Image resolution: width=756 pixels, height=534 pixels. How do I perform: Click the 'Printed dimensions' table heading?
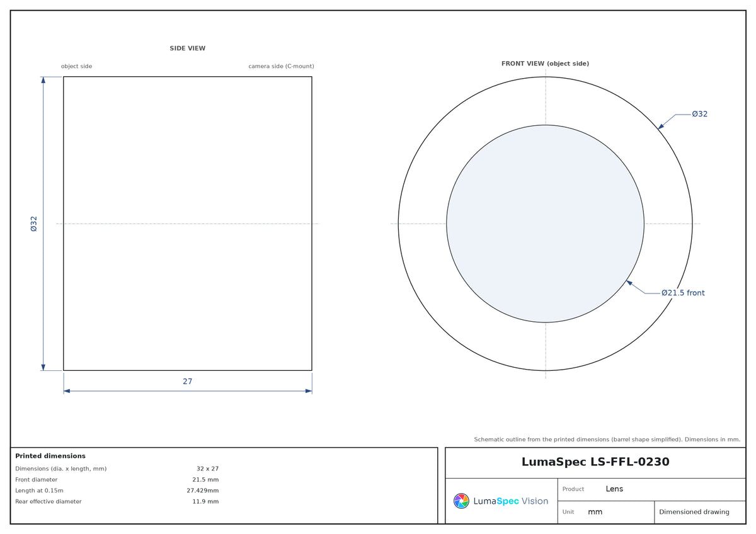tap(50, 456)
